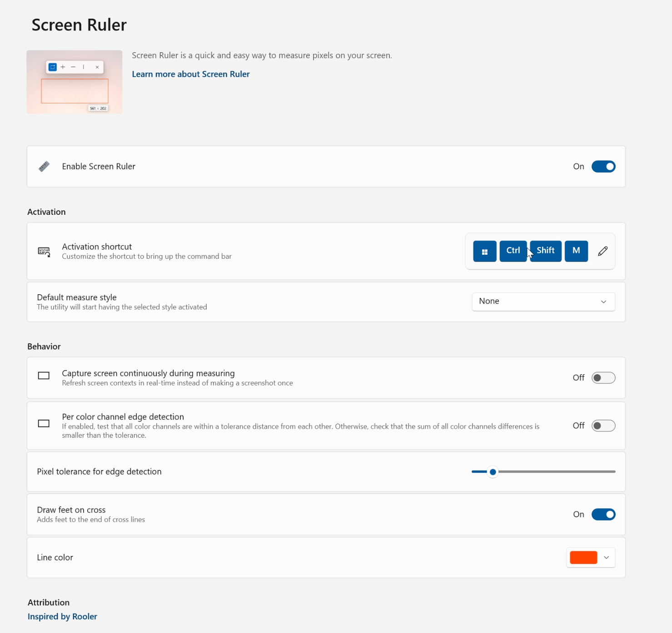Disable the Draw feet on cross toggle
The image size is (672, 633).
pos(603,514)
